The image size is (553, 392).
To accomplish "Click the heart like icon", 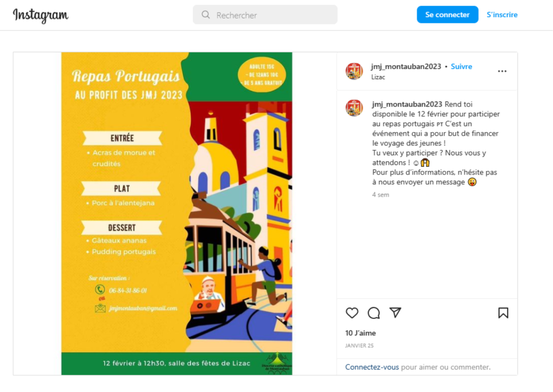I will pyautogui.click(x=352, y=313).
